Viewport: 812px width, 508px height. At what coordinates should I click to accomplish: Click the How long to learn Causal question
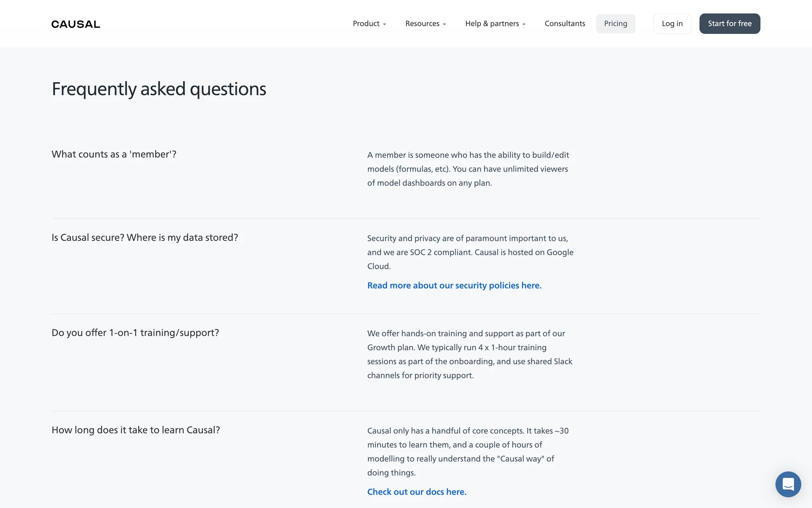tap(136, 430)
